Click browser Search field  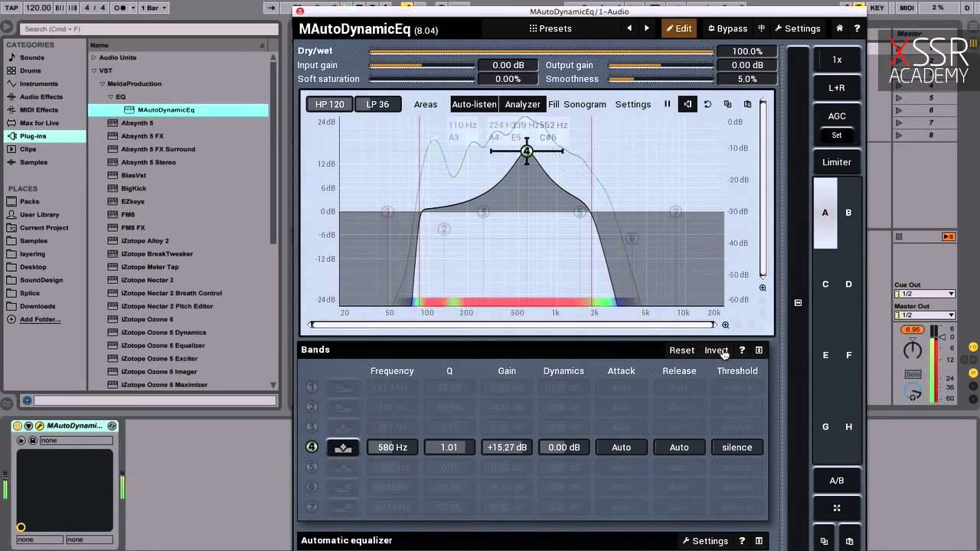point(149,29)
